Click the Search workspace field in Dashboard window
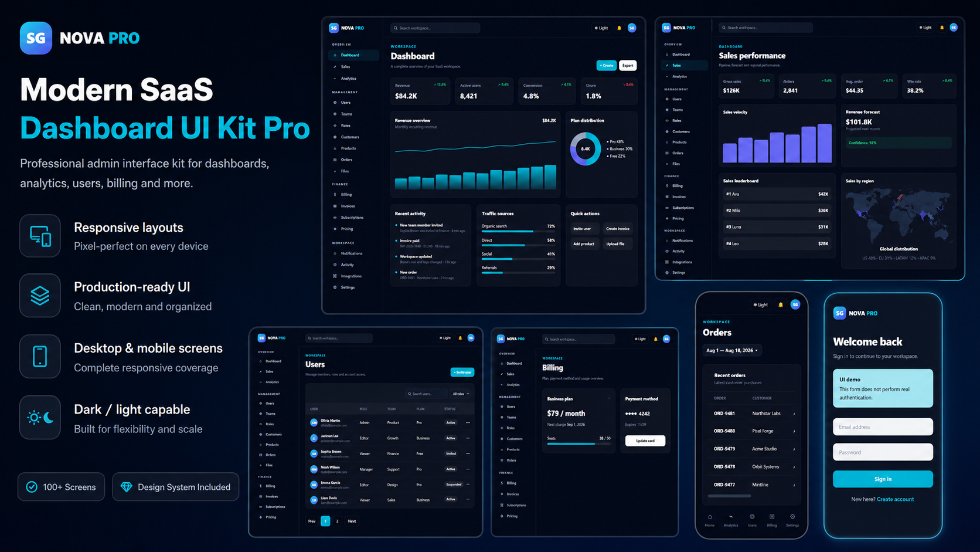Image resolution: width=980 pixels, height=552 pixels. pyautogui.click(x=435, y=28)
